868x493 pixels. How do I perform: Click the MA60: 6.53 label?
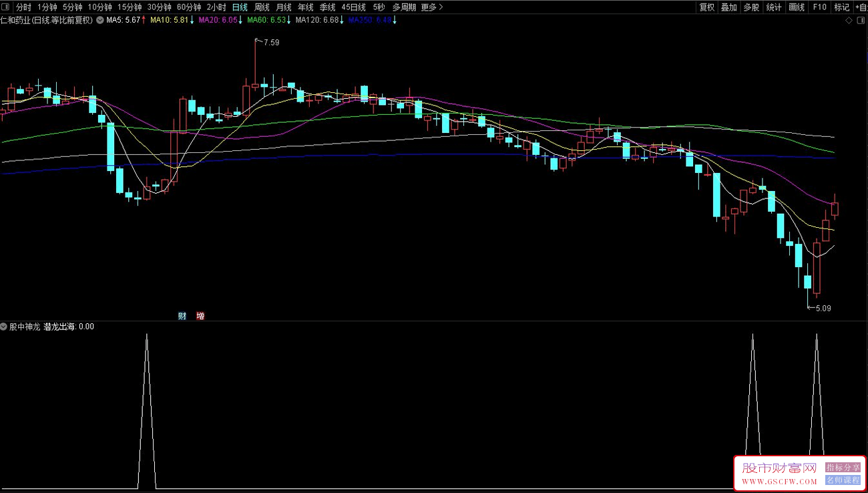(x=266, y=21)
